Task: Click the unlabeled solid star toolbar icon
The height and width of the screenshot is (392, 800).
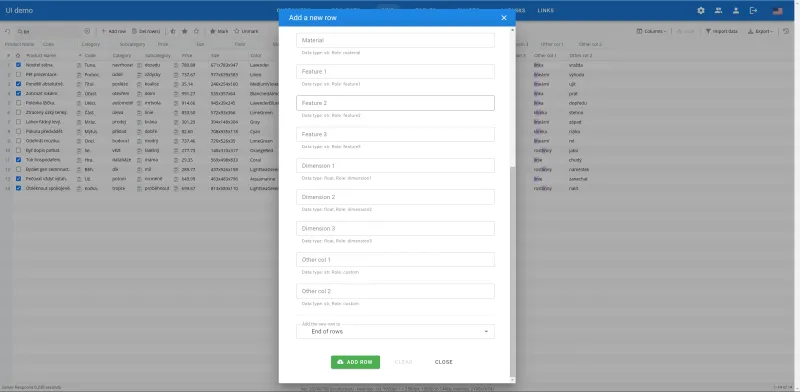Action: click(185, 31)
